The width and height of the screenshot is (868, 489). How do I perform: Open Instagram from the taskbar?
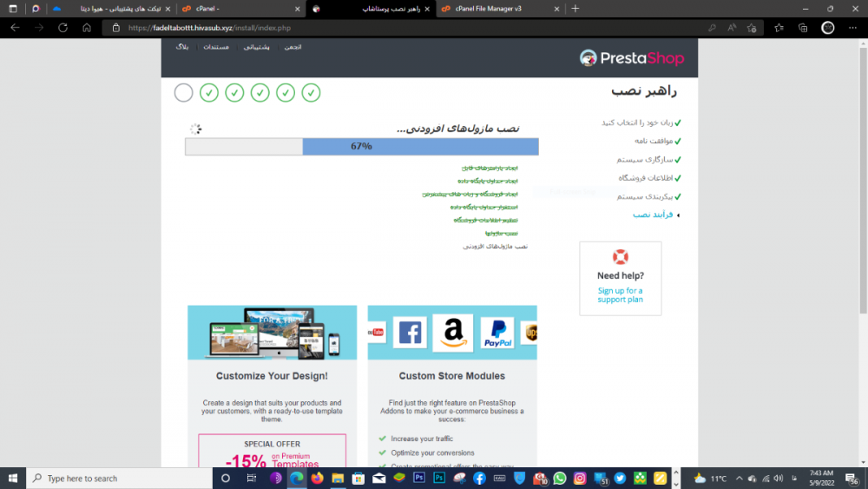point(580,478)
